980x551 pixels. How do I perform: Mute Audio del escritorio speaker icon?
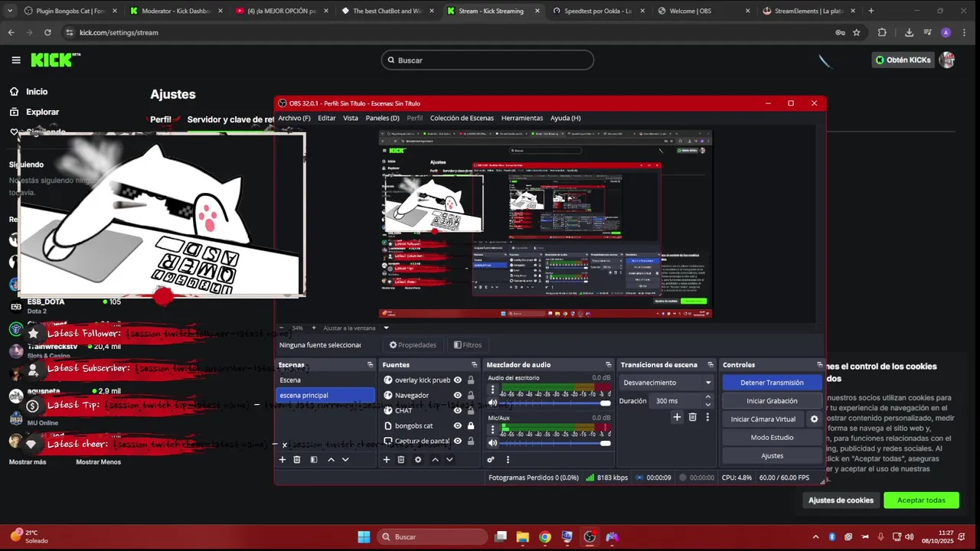pyautogui.click(x=492, y=403)
